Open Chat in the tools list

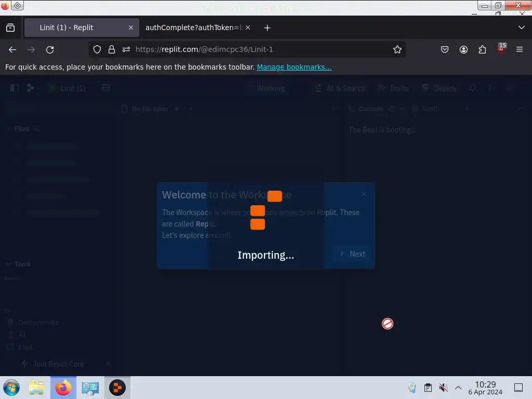(20, 347)
